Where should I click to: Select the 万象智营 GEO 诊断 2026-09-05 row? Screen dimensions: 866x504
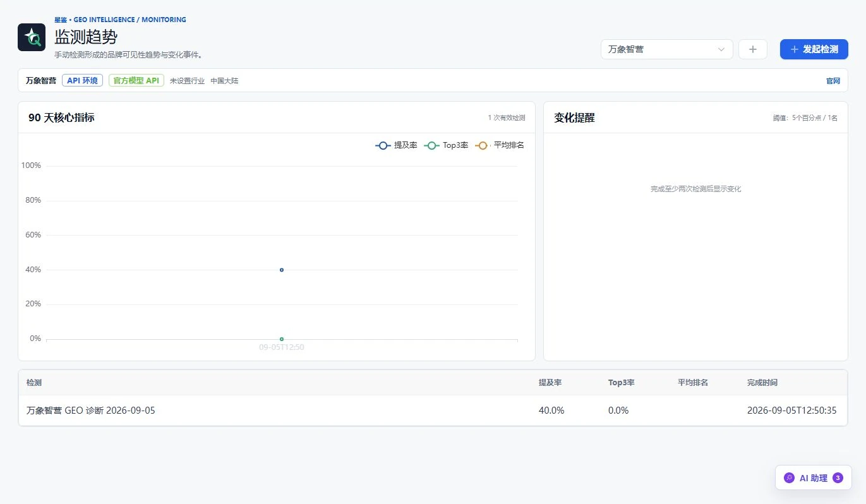(433, 411)
